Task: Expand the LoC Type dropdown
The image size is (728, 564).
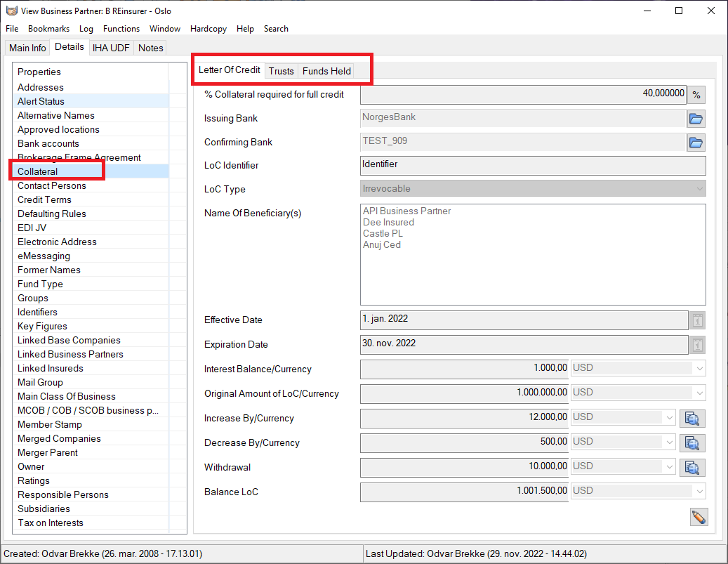Action: tap(699, 189)
